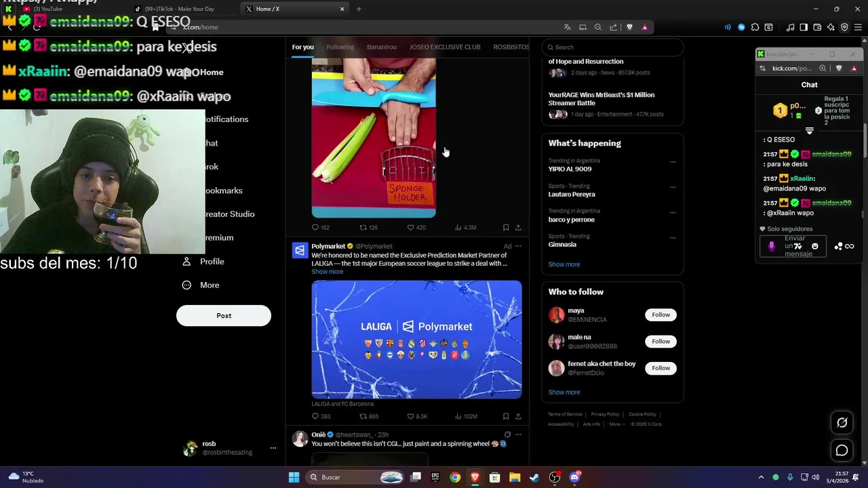Open the Terms of Service link
The image size is (868, 488).
coord(565,414)
